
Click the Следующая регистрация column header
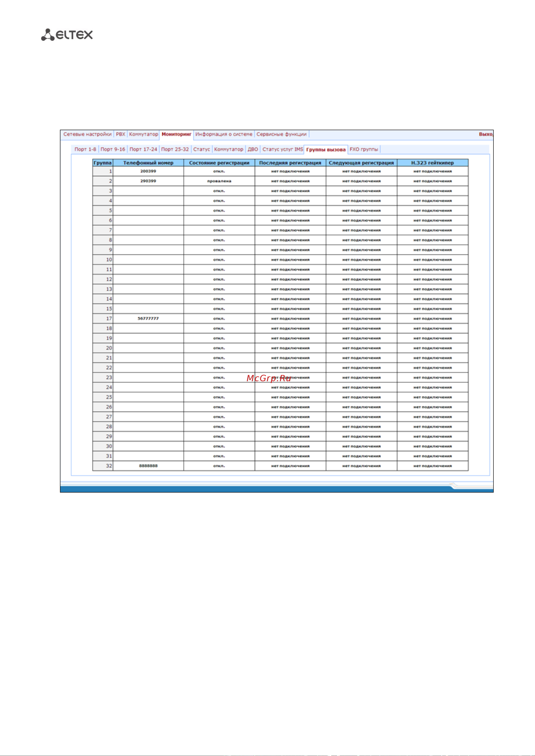point(361,163)
